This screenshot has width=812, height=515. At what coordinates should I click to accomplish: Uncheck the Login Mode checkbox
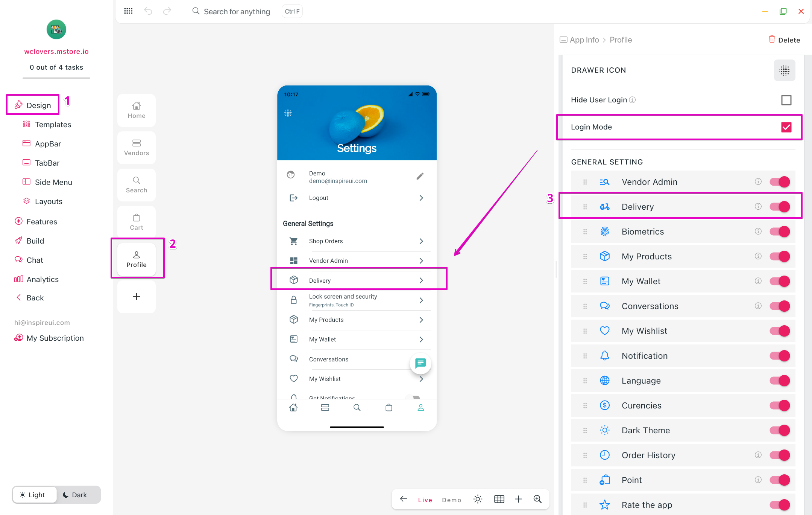tap(786, 127)
